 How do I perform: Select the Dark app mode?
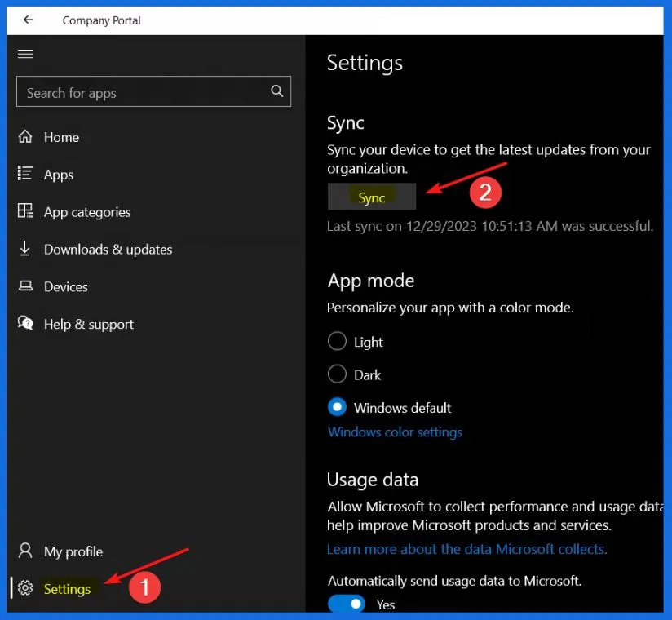tap(337, 374)
